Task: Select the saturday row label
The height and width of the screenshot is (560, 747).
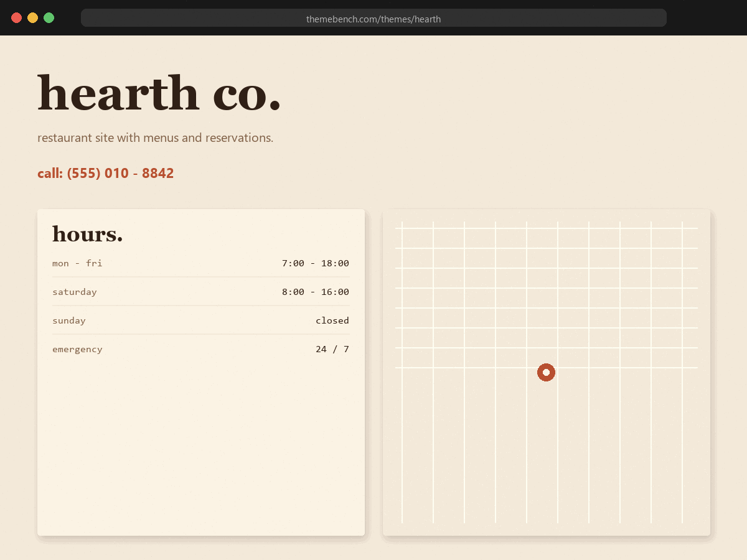Action: (x=75, y=292)
